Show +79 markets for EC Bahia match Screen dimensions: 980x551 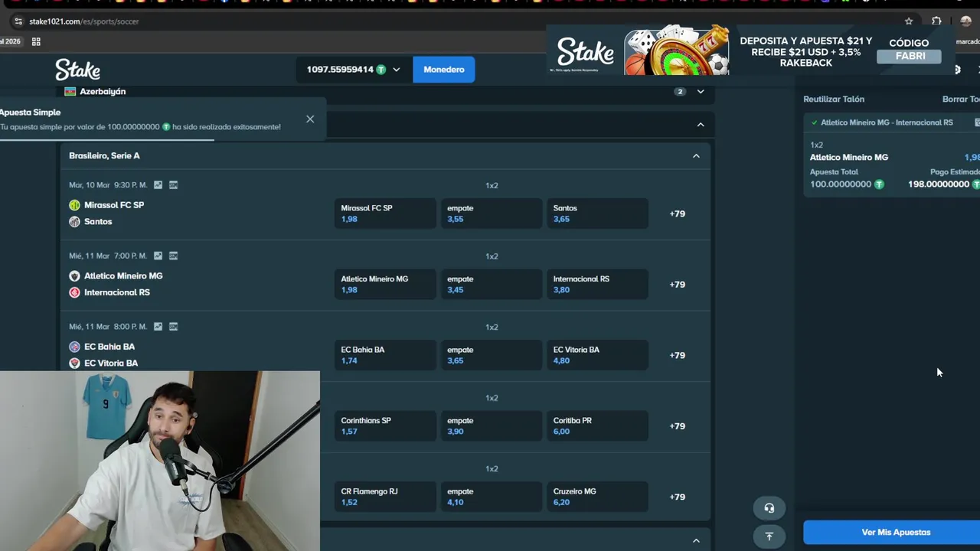(x=677, y=355)
